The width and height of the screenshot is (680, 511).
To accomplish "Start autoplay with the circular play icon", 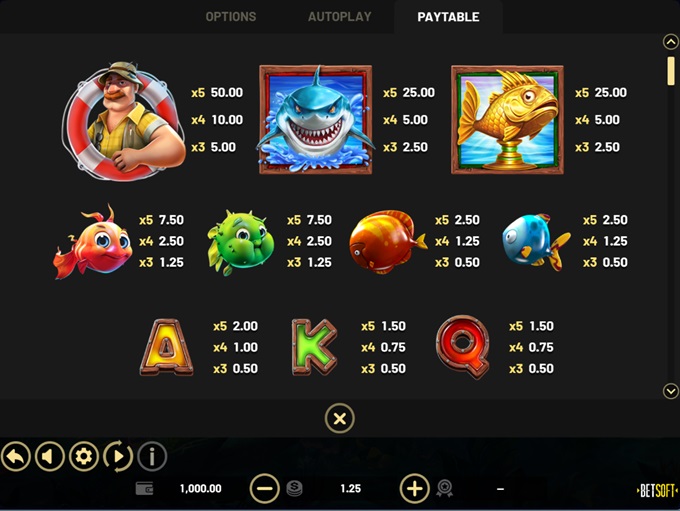I will (x=118, y=456).
